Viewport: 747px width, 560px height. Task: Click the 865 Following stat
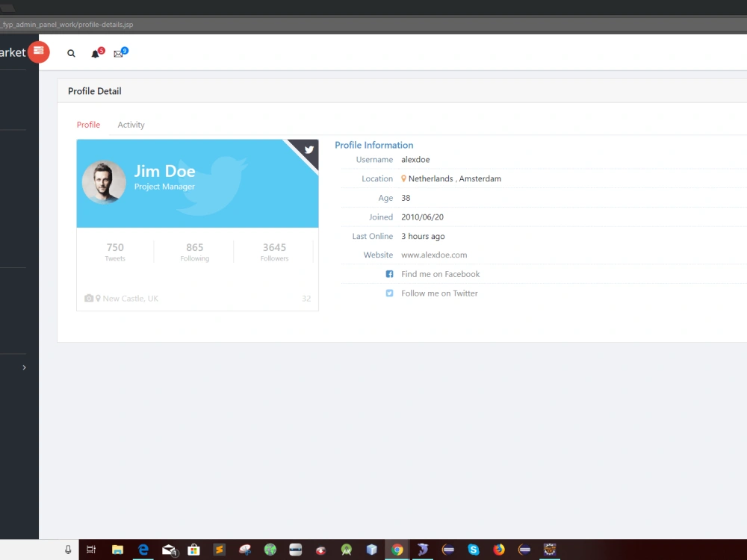tap(194, 252)
